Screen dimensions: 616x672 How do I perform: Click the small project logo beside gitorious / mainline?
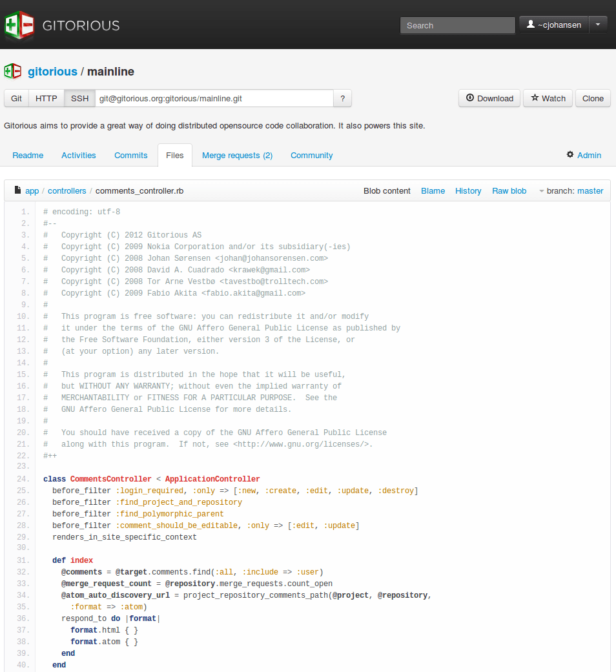pos(12,71)
